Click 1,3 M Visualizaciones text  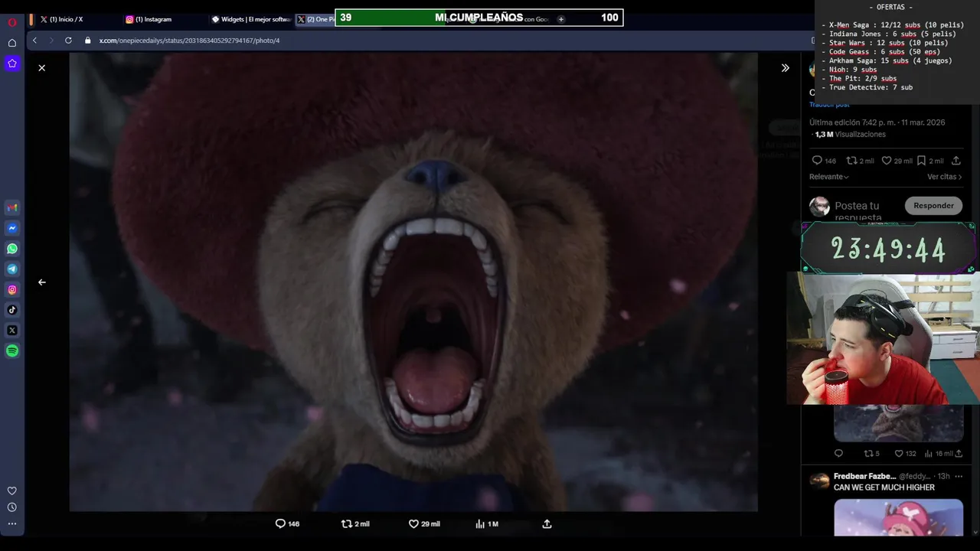[850, 135]
